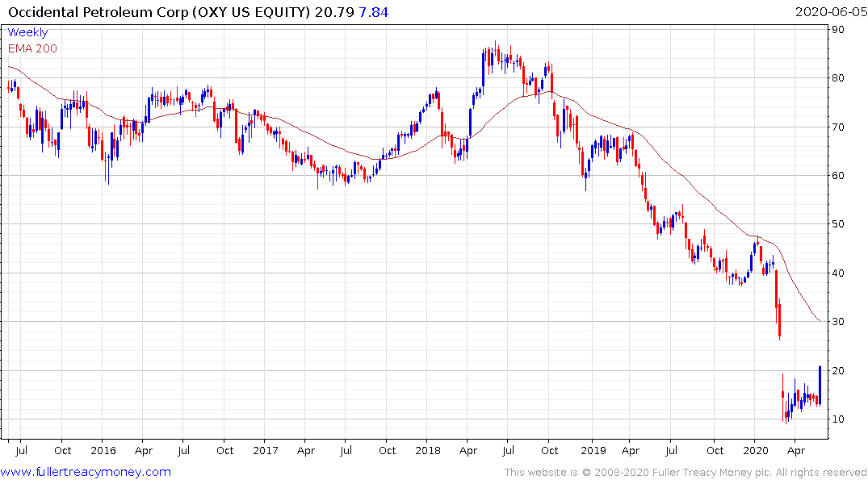Click the chart date 2020-06-05

(x=831, y=12)
